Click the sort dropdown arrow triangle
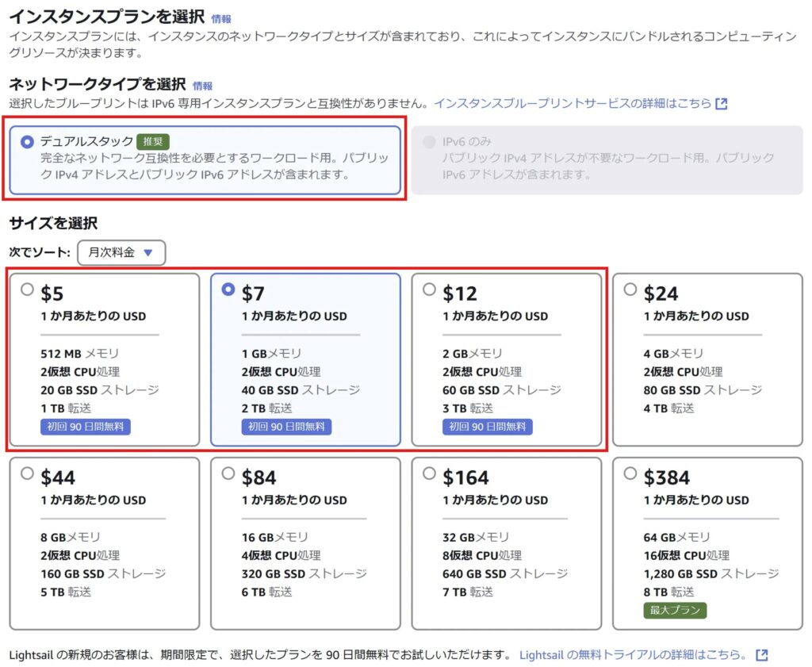 [147, 253]
